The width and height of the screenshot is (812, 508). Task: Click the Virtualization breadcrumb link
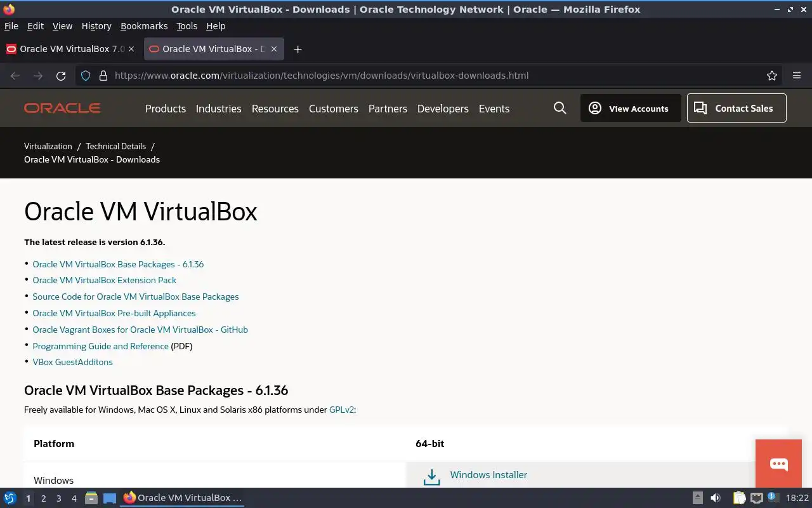point(48,146)
